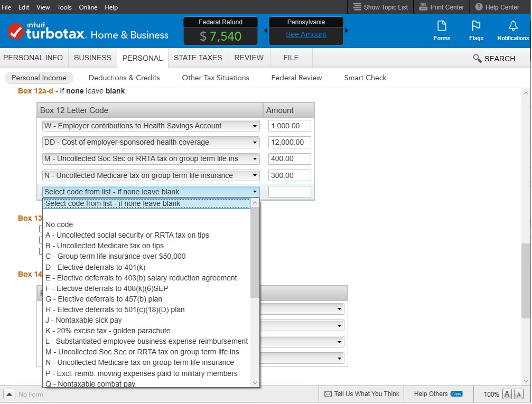Screen dimensions: 532x404
Task: Open Print Center printer icon
Action: 423,7
